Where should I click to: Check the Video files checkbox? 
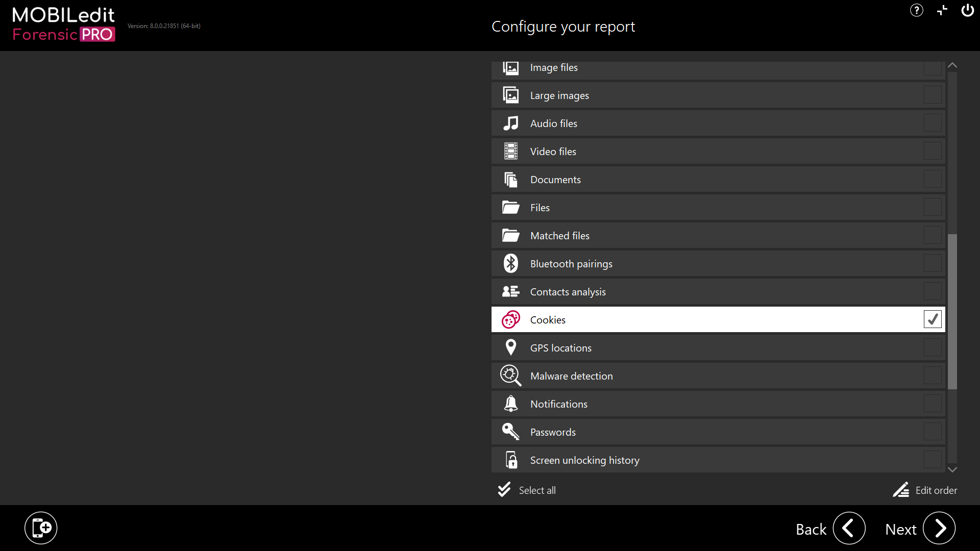click(932, 151)
